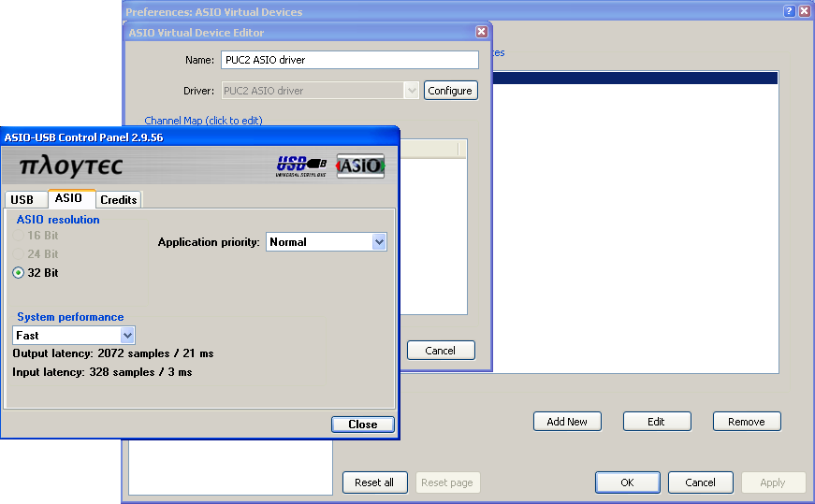Click the help question mark icon

[789, 11]
